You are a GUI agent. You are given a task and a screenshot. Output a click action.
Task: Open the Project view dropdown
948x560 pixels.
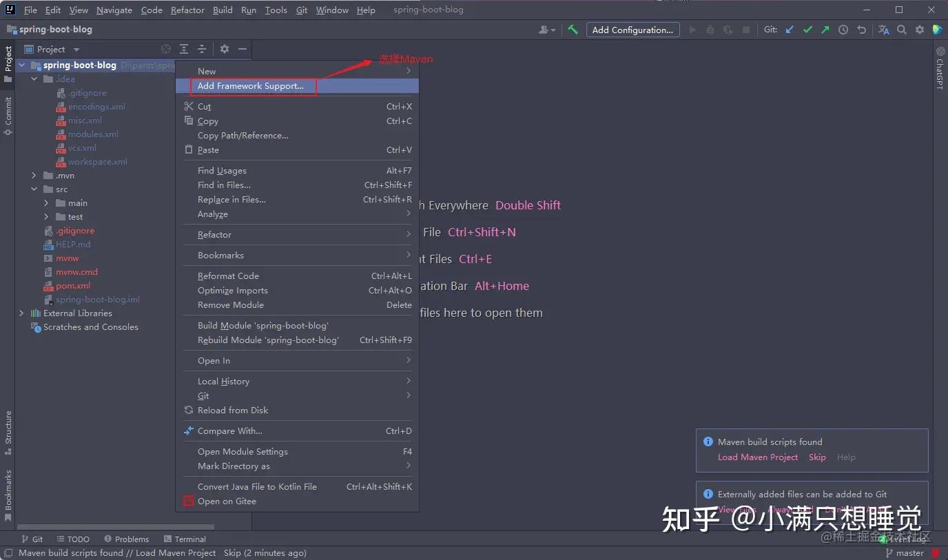[x=76, y=49]
